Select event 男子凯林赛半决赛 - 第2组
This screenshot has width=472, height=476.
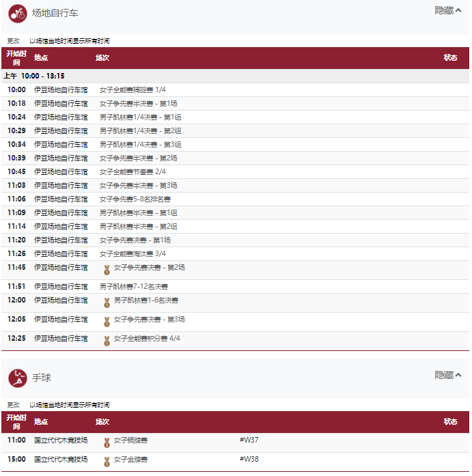(139, 227)
